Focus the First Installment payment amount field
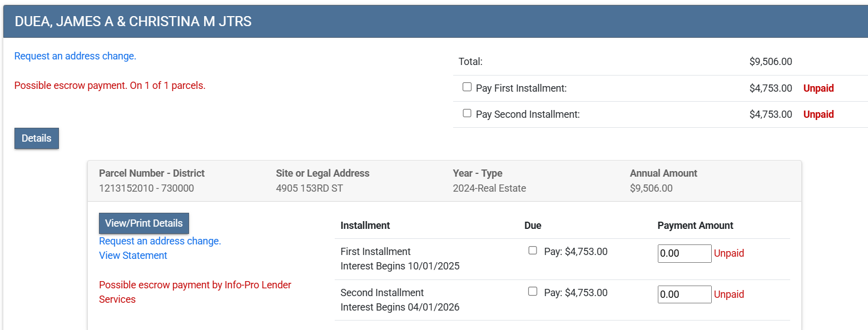 684,253
